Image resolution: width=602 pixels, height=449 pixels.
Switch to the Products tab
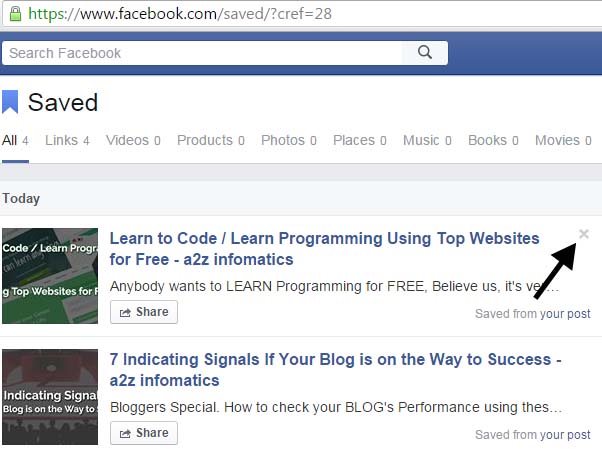[x=211, y=140]
